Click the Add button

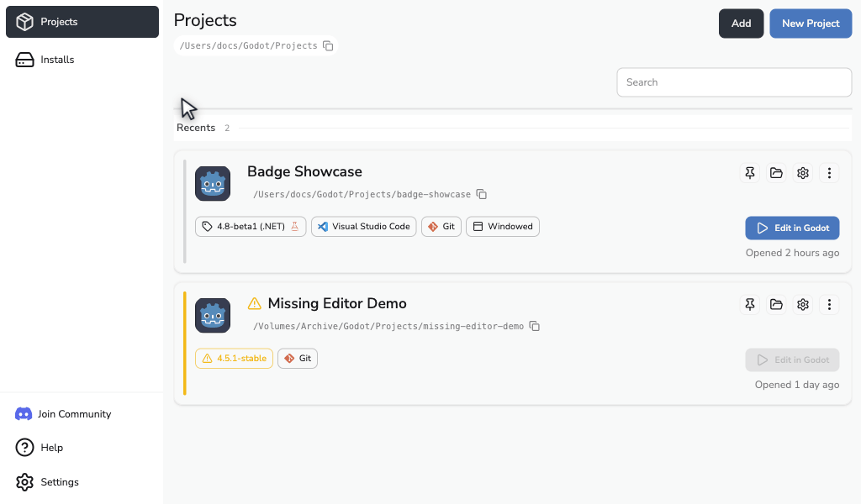(741, 24)
